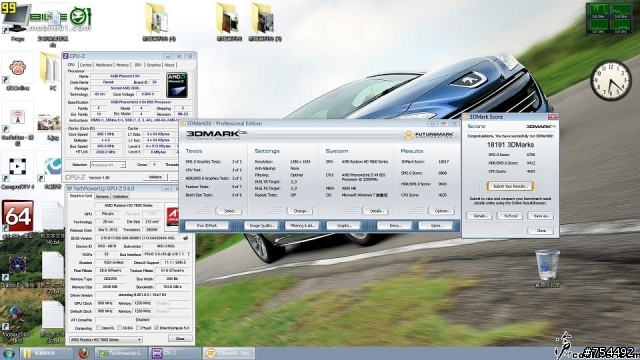
Task: Click the Driver Version field in GPU-Z
Action: 142,295
